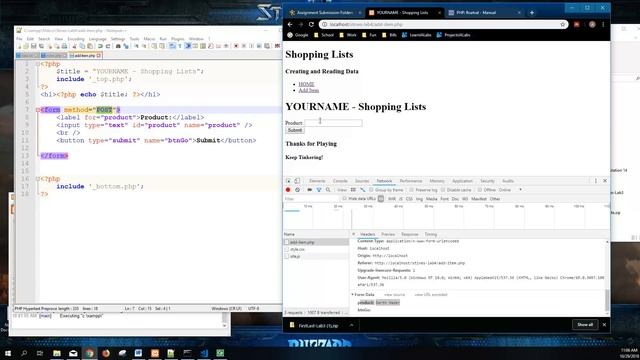Open the Notepad++ File menu
Screen dimensions: 640x360
[19, 39]
